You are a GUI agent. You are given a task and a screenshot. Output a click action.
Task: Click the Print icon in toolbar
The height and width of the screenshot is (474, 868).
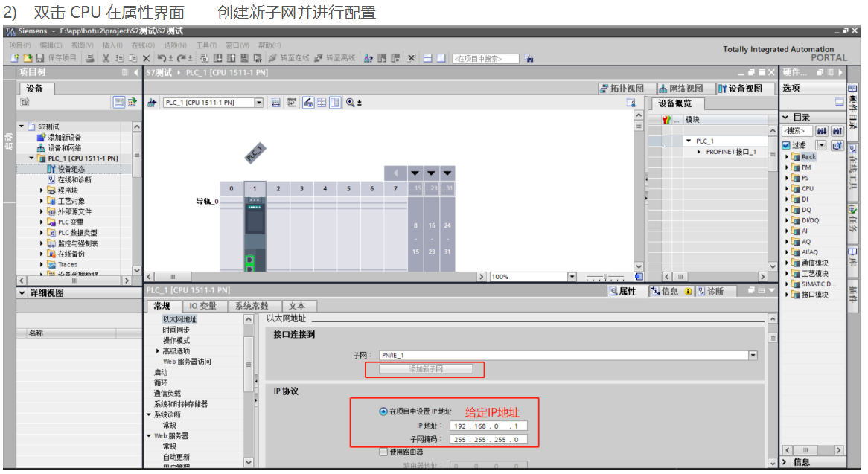[x=90, y=58]
